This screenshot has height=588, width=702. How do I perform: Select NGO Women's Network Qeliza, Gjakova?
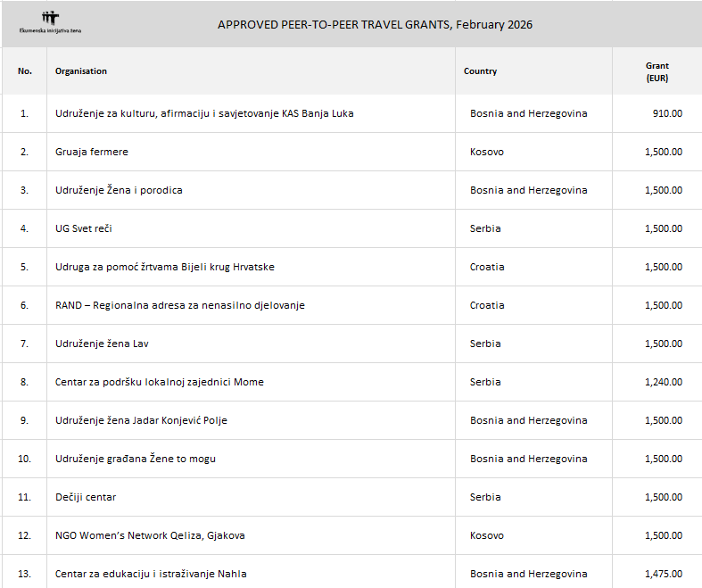point(150,535)
